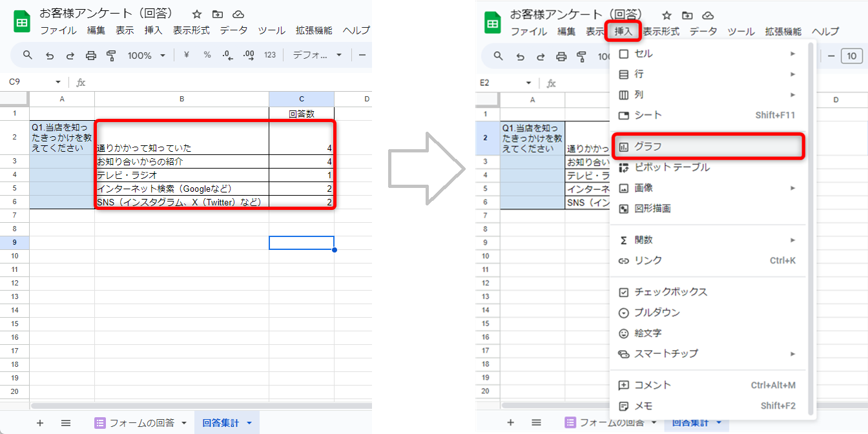Open more number formats with 123 icon
Viewport: 868px width, 434px height.
point(269,56)
